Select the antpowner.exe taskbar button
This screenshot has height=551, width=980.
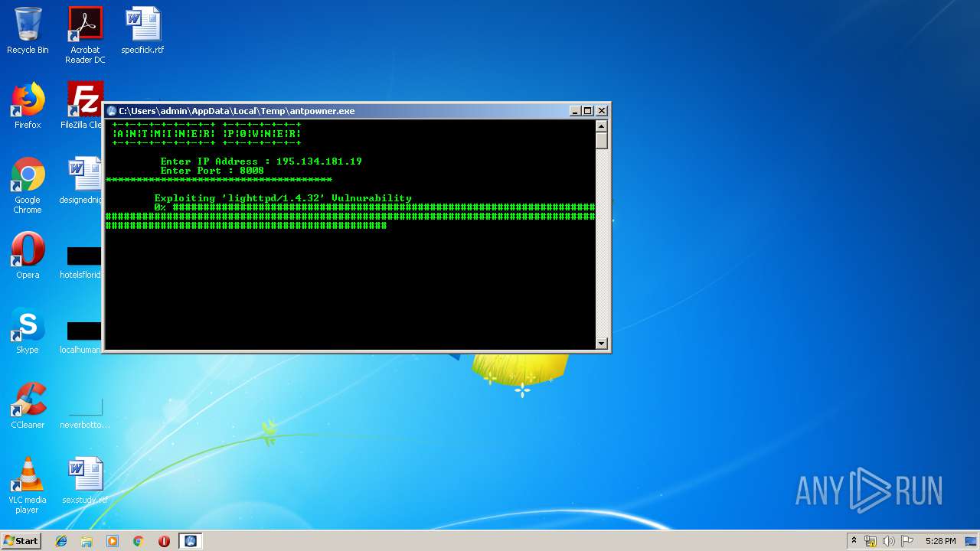(191, 541)
